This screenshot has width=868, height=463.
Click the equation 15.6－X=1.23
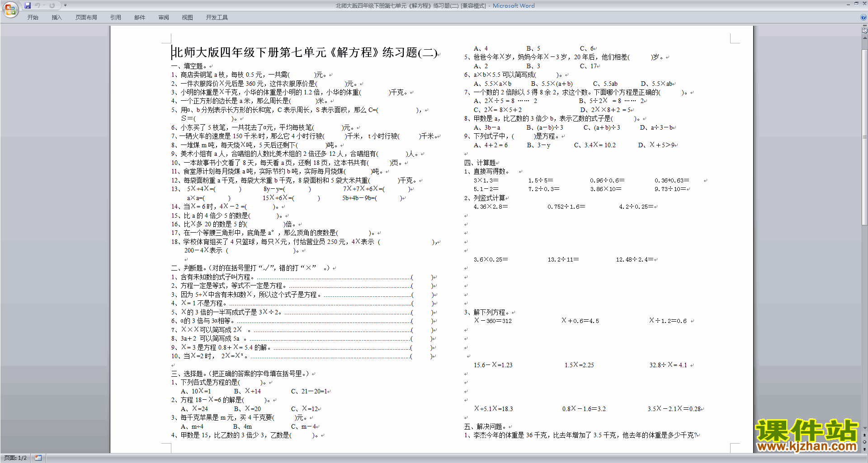click(x=493, y=365)
